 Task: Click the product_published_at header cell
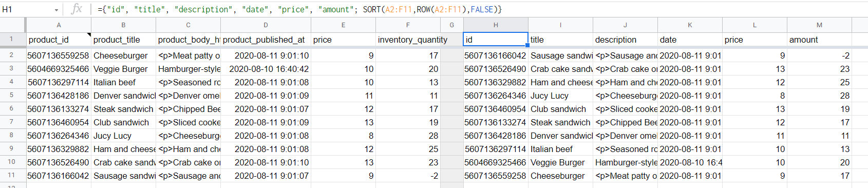click(266, 40)
